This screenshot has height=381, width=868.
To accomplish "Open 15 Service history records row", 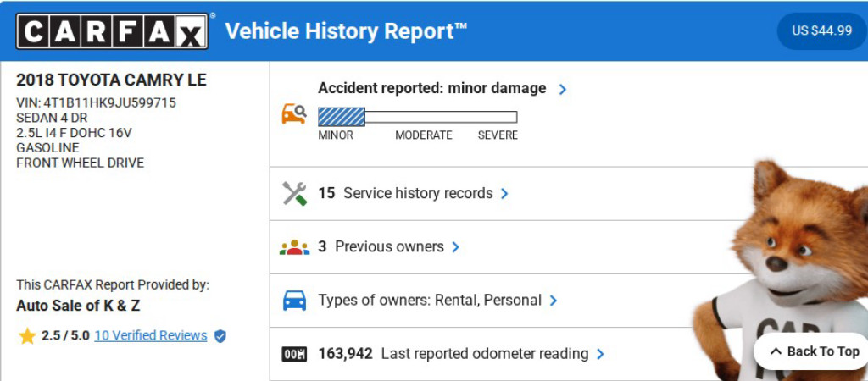I will pyautogui.click(x=405, y=194).
